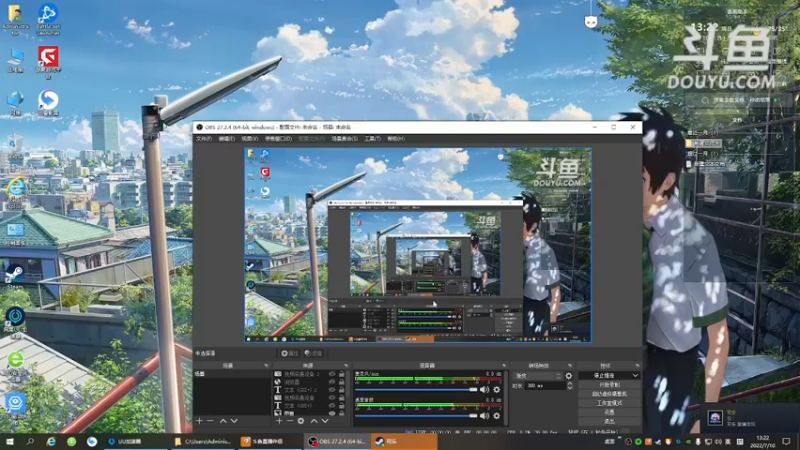Open Desktop Audio settings gear

pyautogui.click(x=496, y=416)
